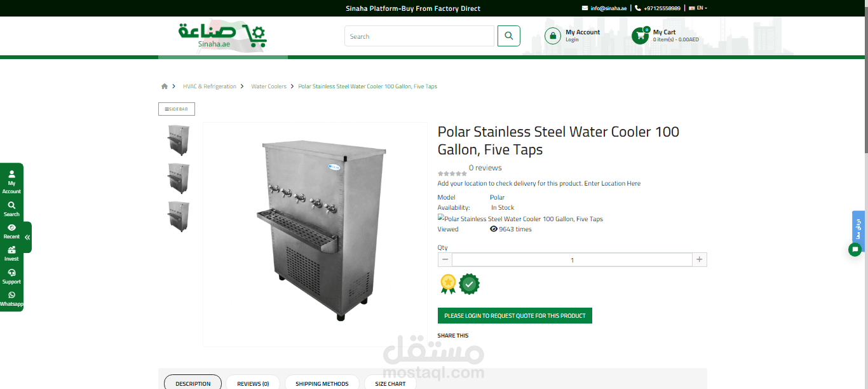Click the magnifier search button
Viewport: 868px width, 389px height.
click(508, 36)
